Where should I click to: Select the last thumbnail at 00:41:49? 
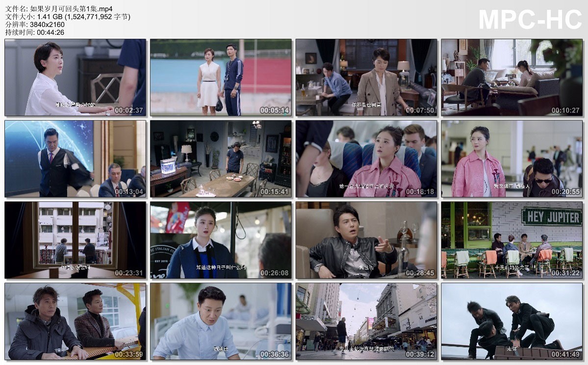[511, 321]
